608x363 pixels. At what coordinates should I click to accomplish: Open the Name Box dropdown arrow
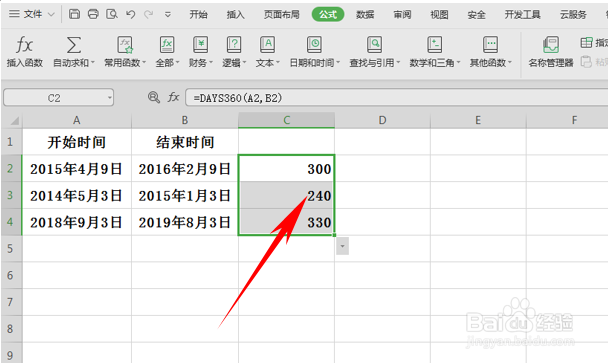click(109, 98)
